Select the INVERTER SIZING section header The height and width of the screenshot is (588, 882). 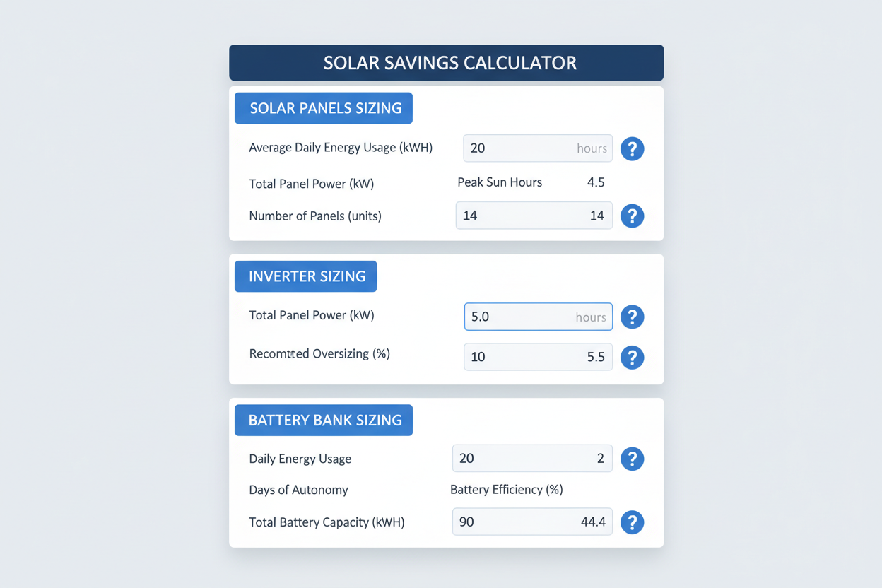pos(305,276)
